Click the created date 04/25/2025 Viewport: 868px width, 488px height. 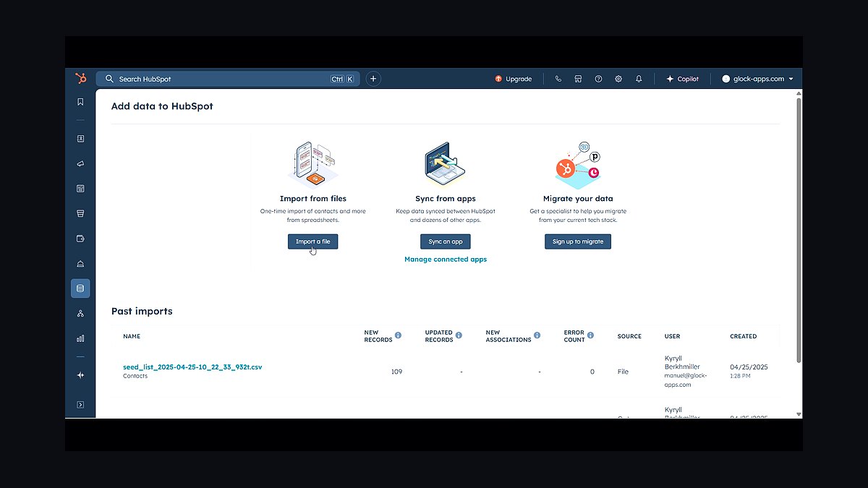[749, 367]
